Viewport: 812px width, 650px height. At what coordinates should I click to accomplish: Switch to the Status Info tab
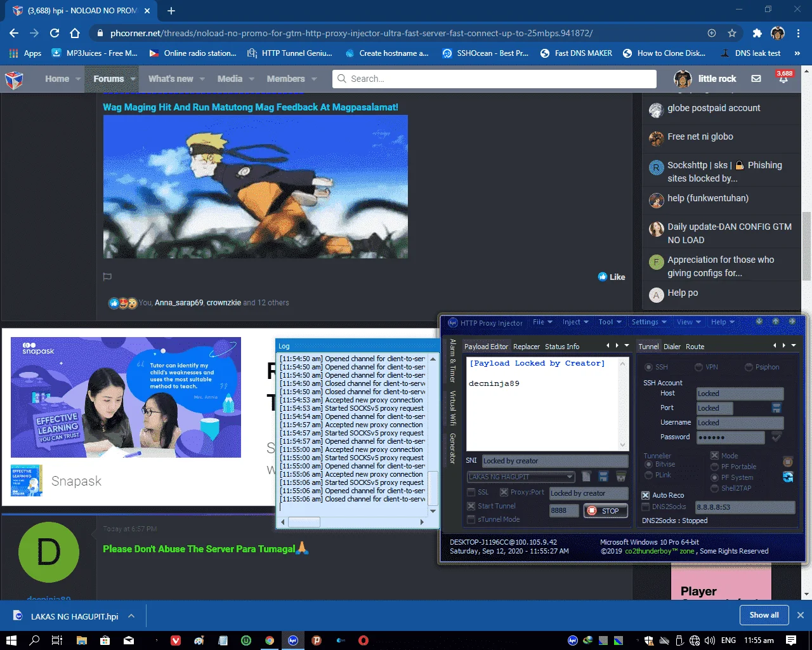point(562,347)
